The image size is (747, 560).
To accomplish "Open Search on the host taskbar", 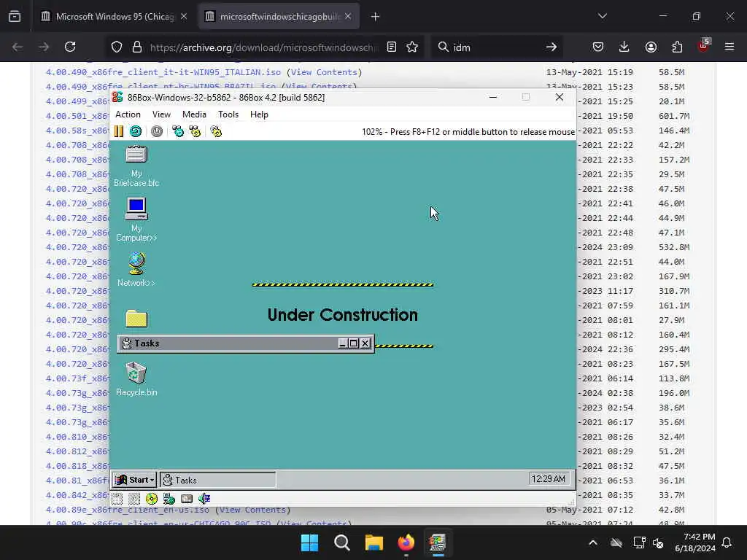I will click(x=341, y=542).
